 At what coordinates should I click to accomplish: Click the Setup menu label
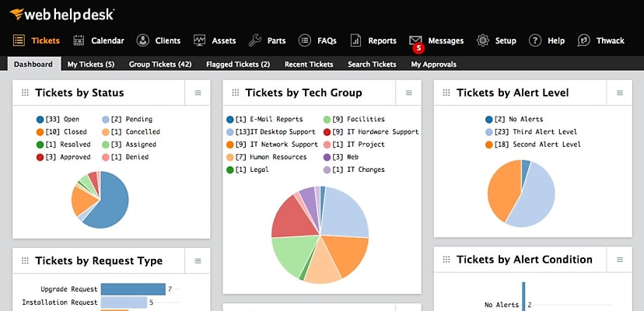click(x=506, y=40)
